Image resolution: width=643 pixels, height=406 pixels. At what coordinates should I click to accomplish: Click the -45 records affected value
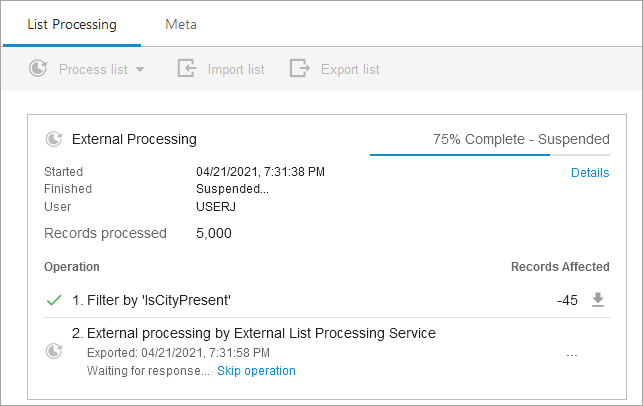tap(567, 300)
